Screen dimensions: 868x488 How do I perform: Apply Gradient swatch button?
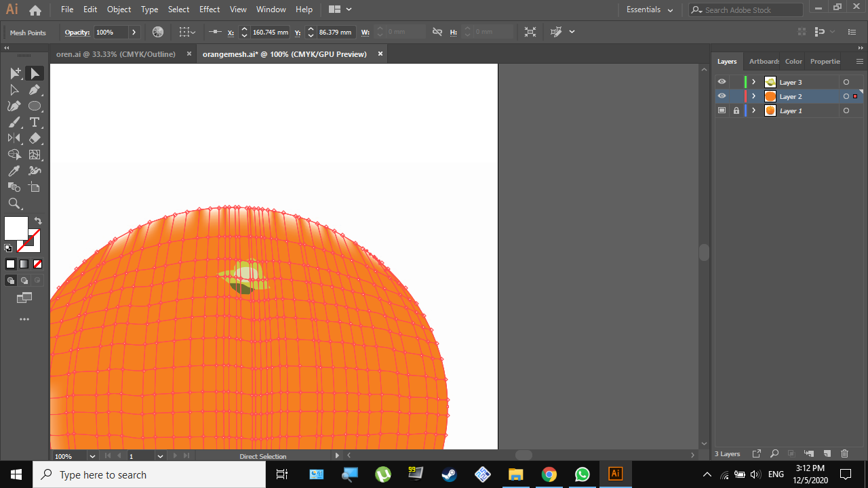click(24, 264)
